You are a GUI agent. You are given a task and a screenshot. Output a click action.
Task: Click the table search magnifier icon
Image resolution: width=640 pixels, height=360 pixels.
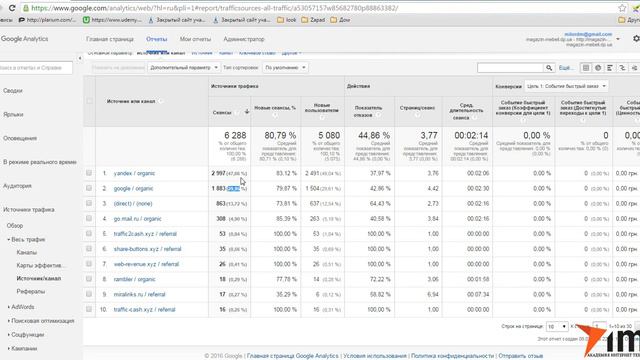point(549,68)
